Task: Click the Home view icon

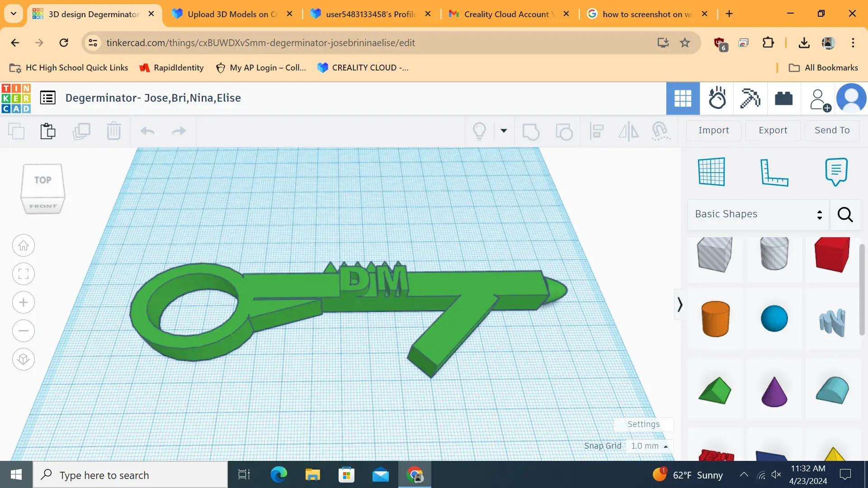Action: [x=24, y=245]
